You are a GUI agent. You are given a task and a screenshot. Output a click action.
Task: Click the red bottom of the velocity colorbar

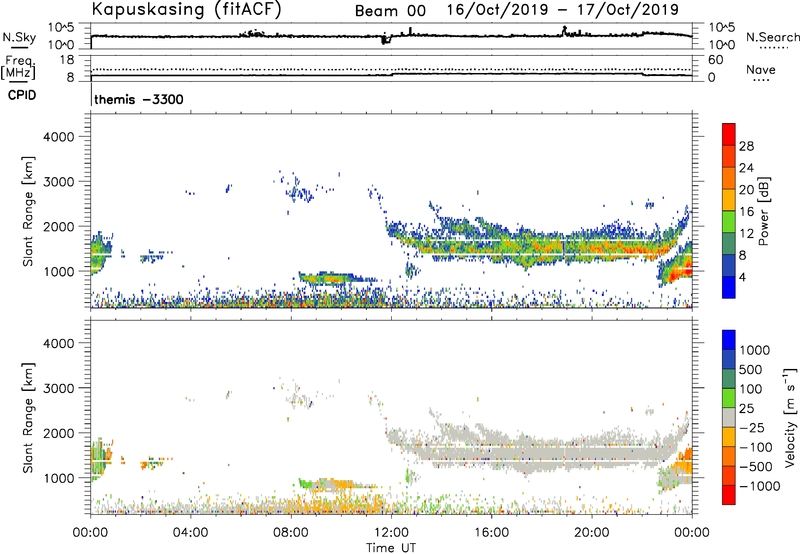tap(729, 495)
